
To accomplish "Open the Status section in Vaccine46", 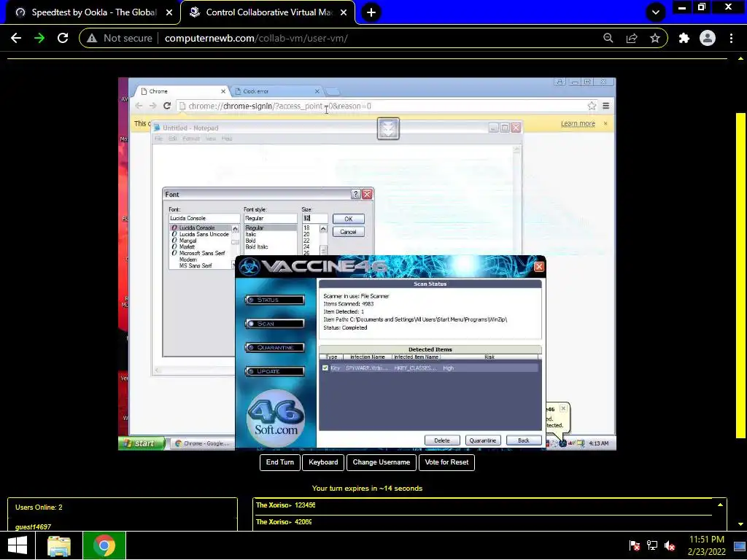I will coord(275,300).
